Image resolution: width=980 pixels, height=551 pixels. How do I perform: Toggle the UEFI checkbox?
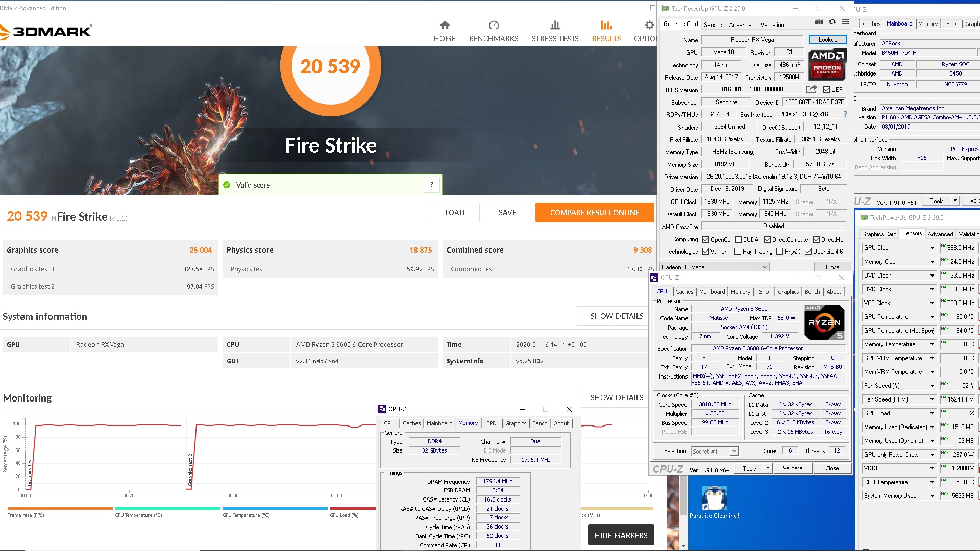(826, 90)
